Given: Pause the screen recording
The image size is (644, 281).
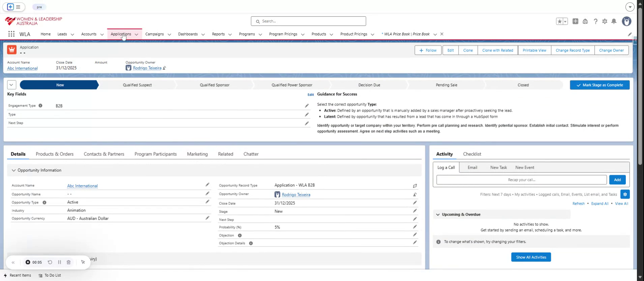Looking at the screenshot, I should [x=59, y=262].
